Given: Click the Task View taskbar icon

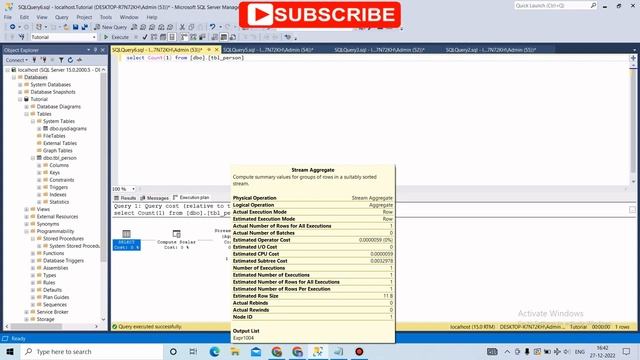Looking at the screenshot, I should (193, 351).
